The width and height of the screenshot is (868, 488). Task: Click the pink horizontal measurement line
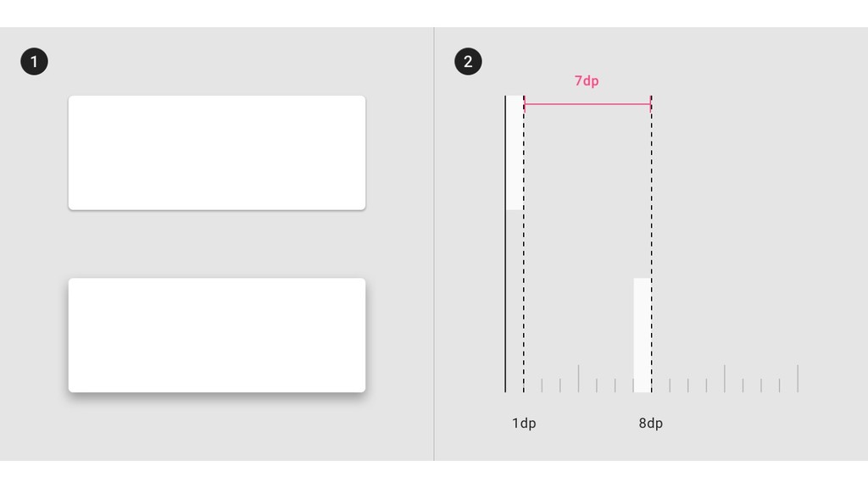tap(587, 103)
